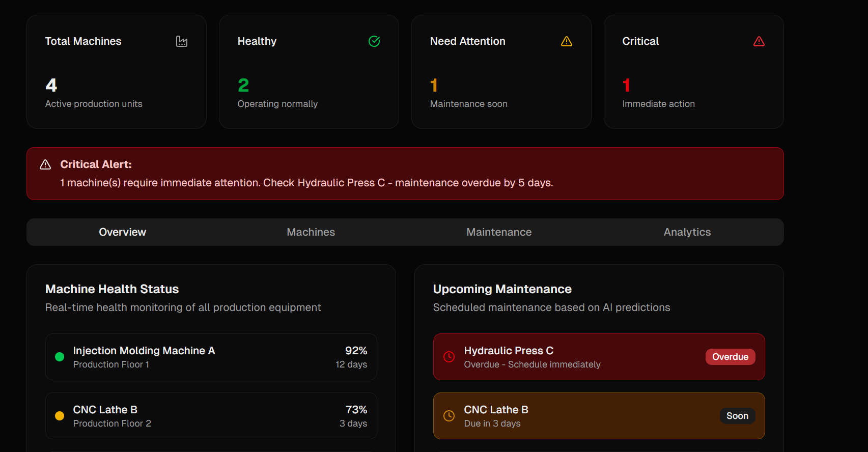Click the green checkmark icon in Healthy card

[x=374, y=41]
